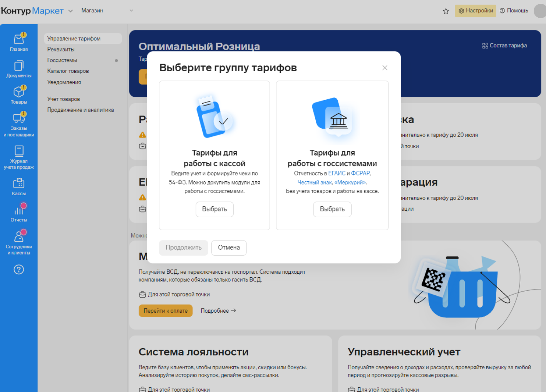546x392 pixels.
Task: Click the Управленческий учет heading
Action: coord(404,352)
